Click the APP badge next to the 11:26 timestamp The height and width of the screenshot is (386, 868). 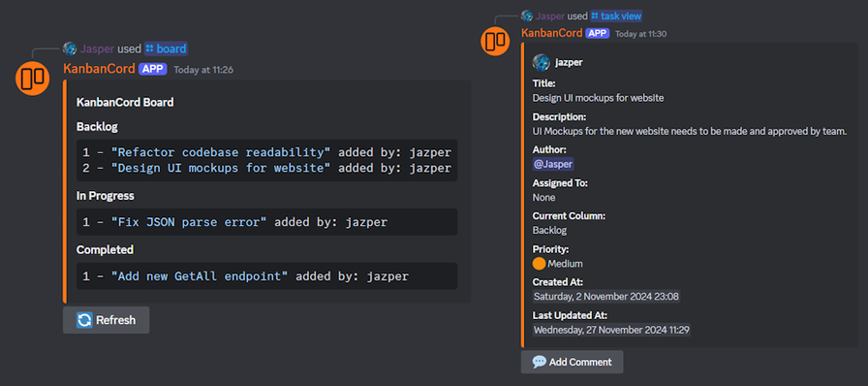point(153,69)
